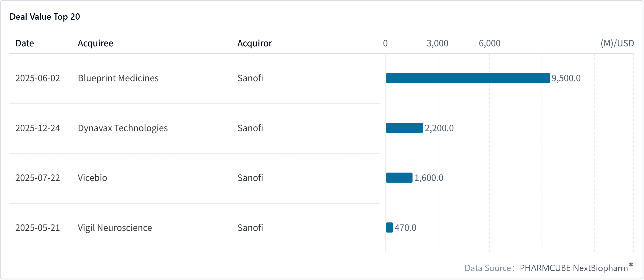Viewport: 644px width, 280px height.
Task: Click the Blueprint Medicines acquiree name
Action: tap(118, 78)
